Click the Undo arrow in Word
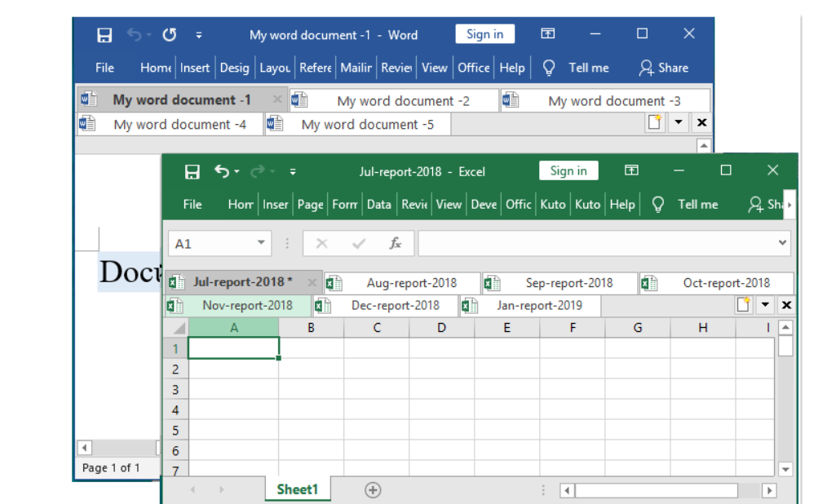Image resolution: width=827 pixels, height=504 pixels. coord(135,35)
